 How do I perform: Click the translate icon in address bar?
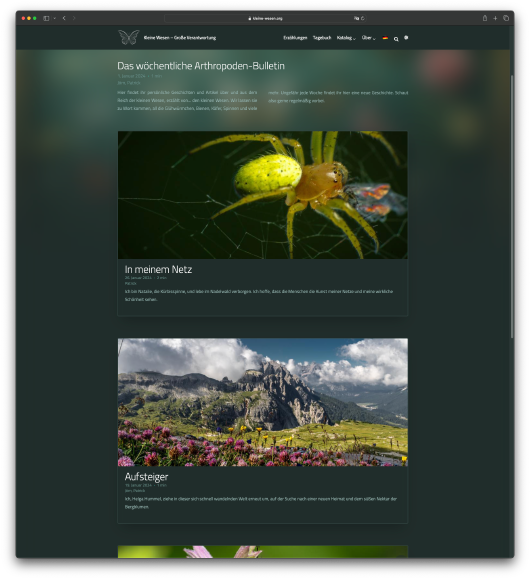coord(356,18)
